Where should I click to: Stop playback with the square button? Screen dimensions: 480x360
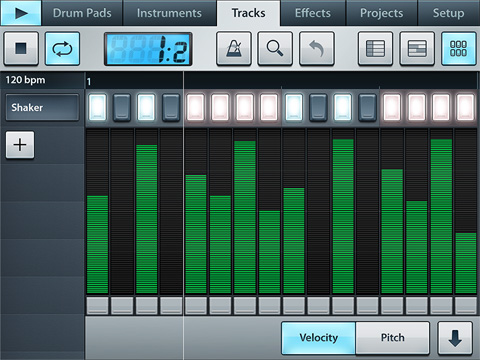tap(21, 49)
